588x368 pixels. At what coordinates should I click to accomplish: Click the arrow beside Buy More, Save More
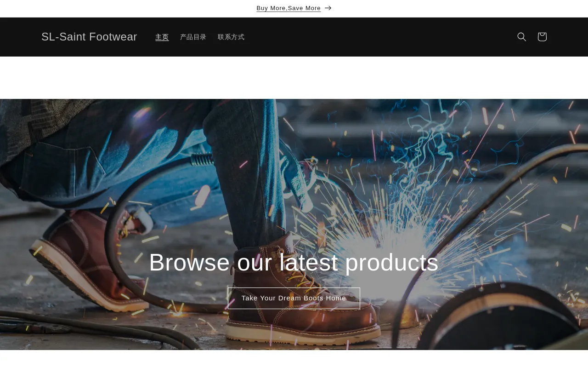[328, 8]
